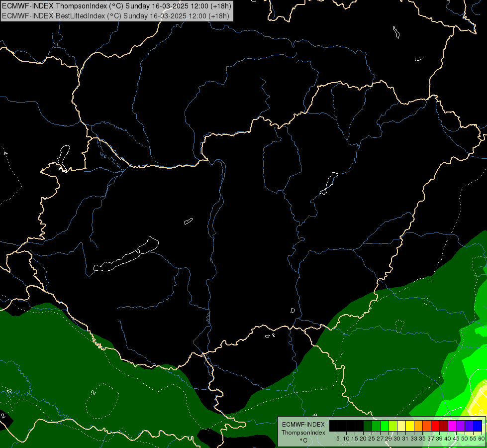Click legend tick value '15'

355,439
